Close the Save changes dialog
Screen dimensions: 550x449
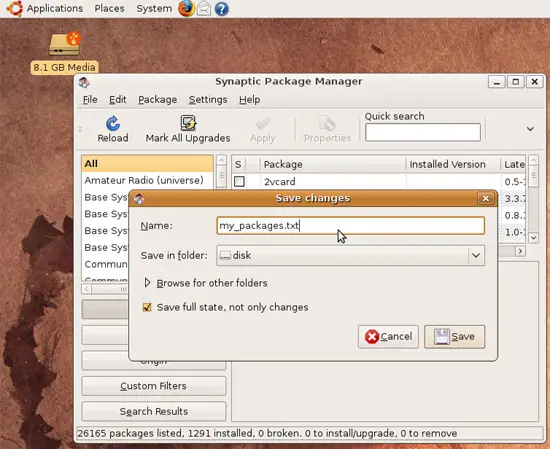486,199
